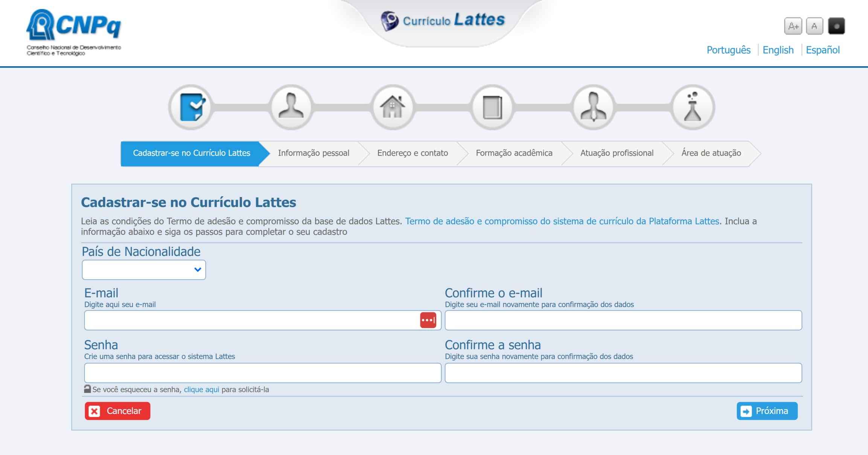Click the Currículo Lattes header logo
This screenshot has width=868, height=455.
[x=442, y=20]
